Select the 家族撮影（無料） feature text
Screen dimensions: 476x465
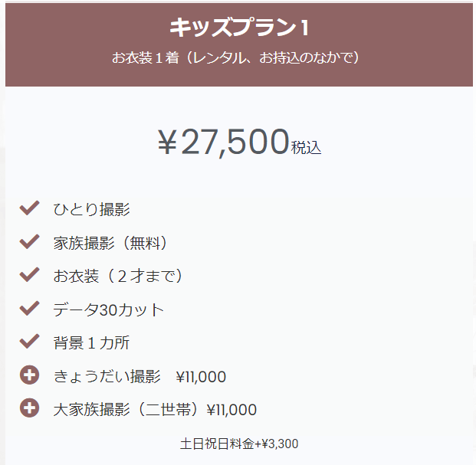110,243
